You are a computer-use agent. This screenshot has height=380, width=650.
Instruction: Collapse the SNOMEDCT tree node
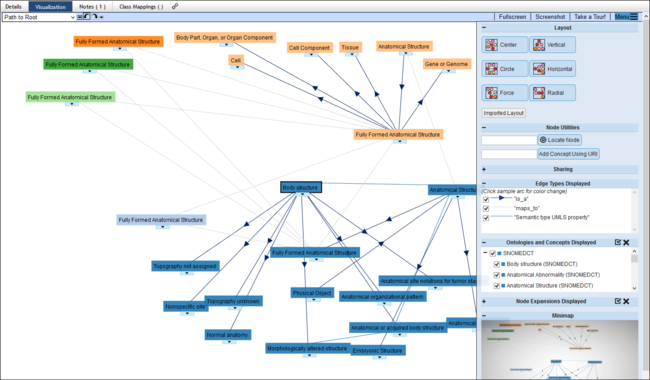tap(485, 253)
